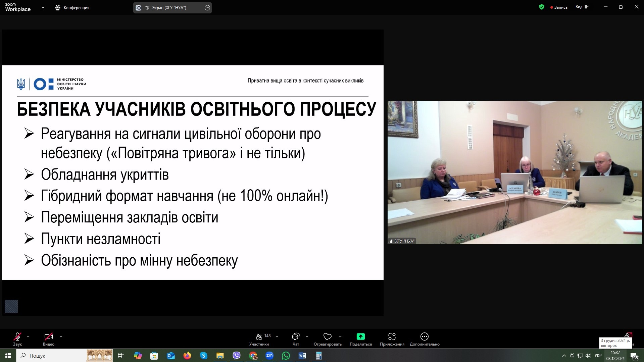Open options for shared Экран (ХГУ "НУА")
The height and width of the screenshot is (362, 644).
(207, 8)
